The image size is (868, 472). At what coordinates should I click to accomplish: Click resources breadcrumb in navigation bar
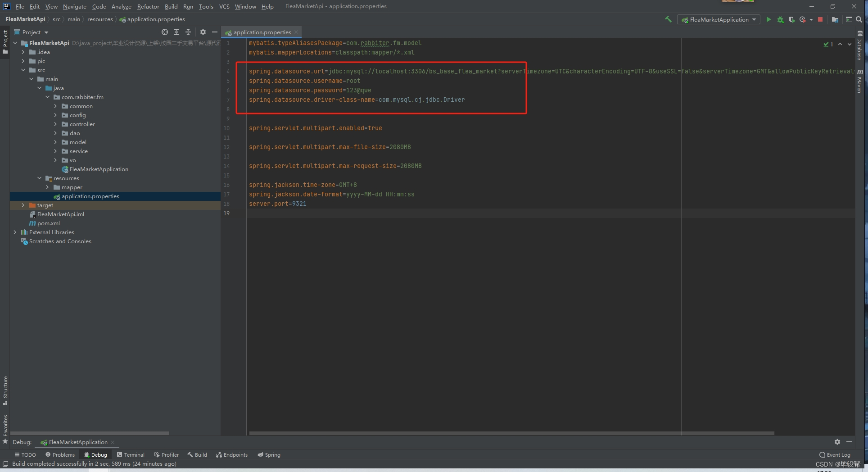pos(100,19)
